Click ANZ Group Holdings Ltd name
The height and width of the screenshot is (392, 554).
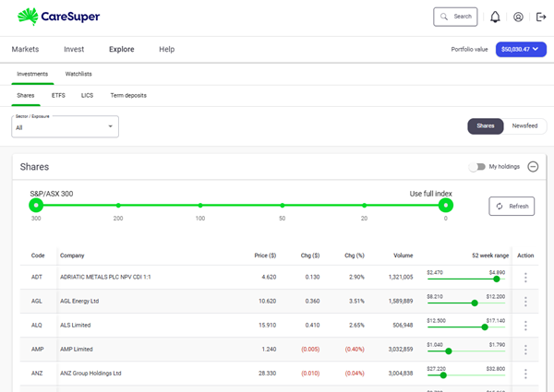[x=90, y=373]
